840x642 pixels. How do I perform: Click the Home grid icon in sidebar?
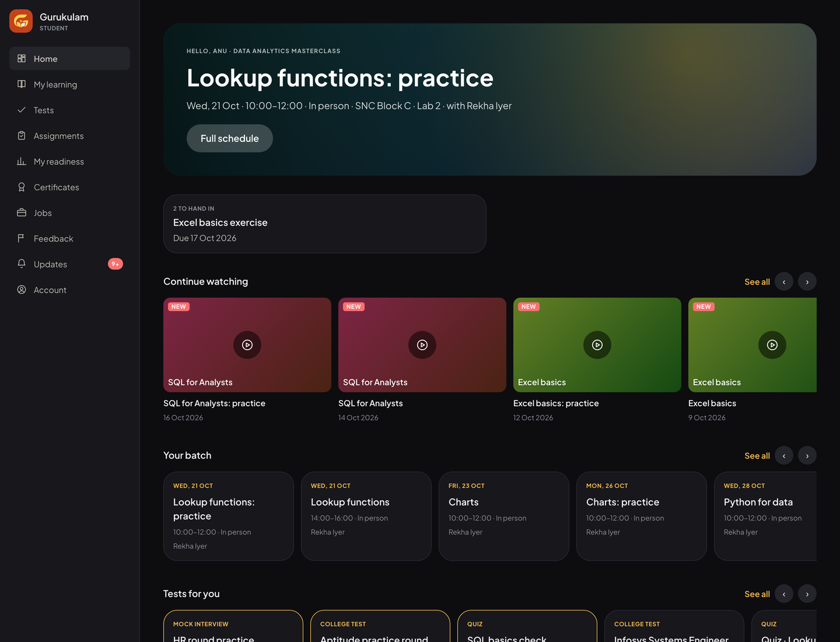[x=22, y=58]
